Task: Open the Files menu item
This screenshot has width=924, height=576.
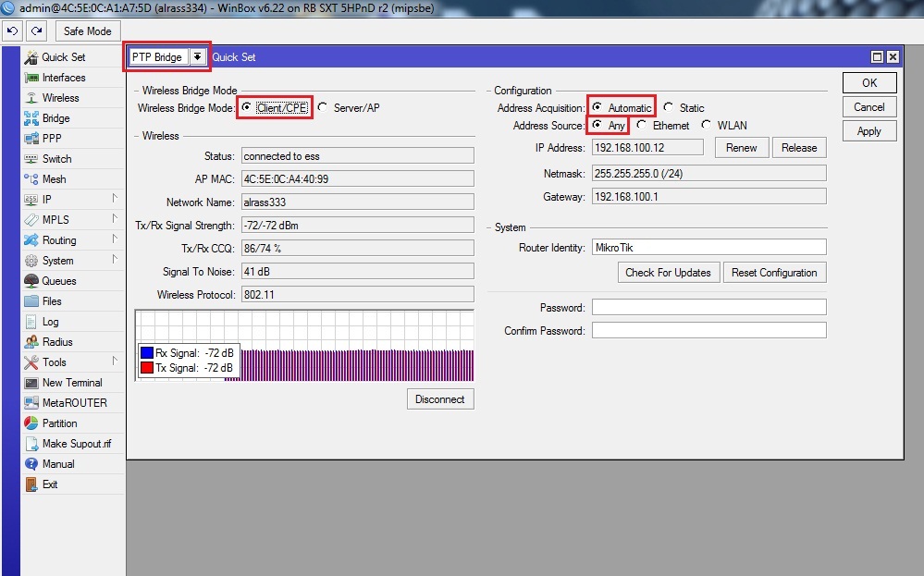Action: click(x=52, y=301)
